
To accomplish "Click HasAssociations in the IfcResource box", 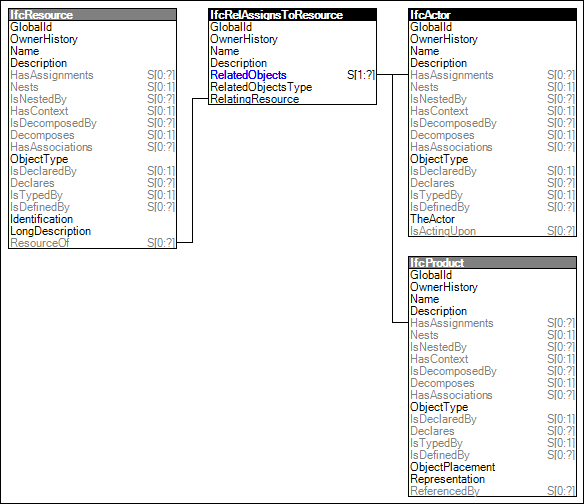I will pos(51,147).
